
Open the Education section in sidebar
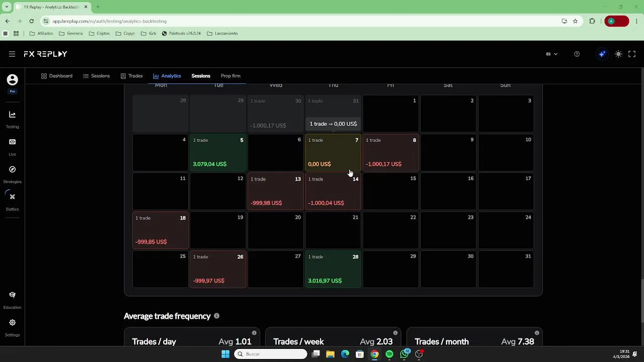click(x=12, y=300)
